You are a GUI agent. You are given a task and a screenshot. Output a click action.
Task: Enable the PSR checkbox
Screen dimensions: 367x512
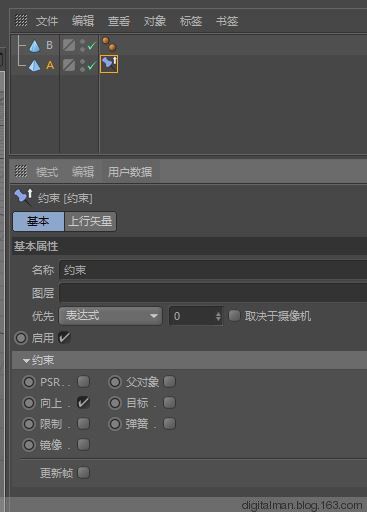pyautogui.click(x=83, y=382)
